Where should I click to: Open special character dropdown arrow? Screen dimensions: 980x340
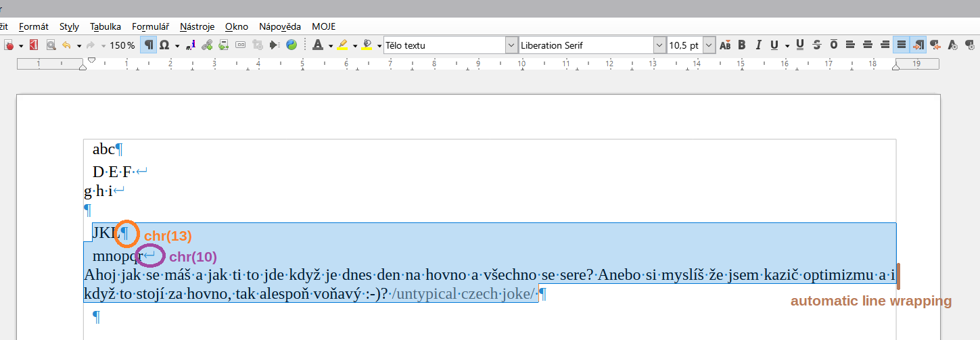177,46
